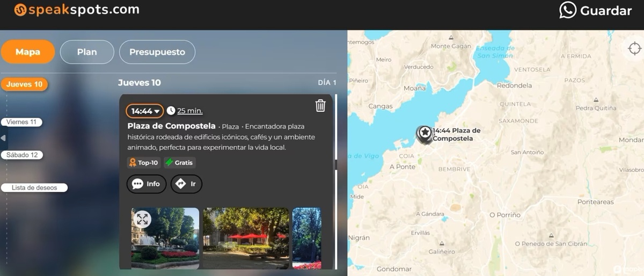Click the map locate-me crosshair icon

click(x=634, y=48)
